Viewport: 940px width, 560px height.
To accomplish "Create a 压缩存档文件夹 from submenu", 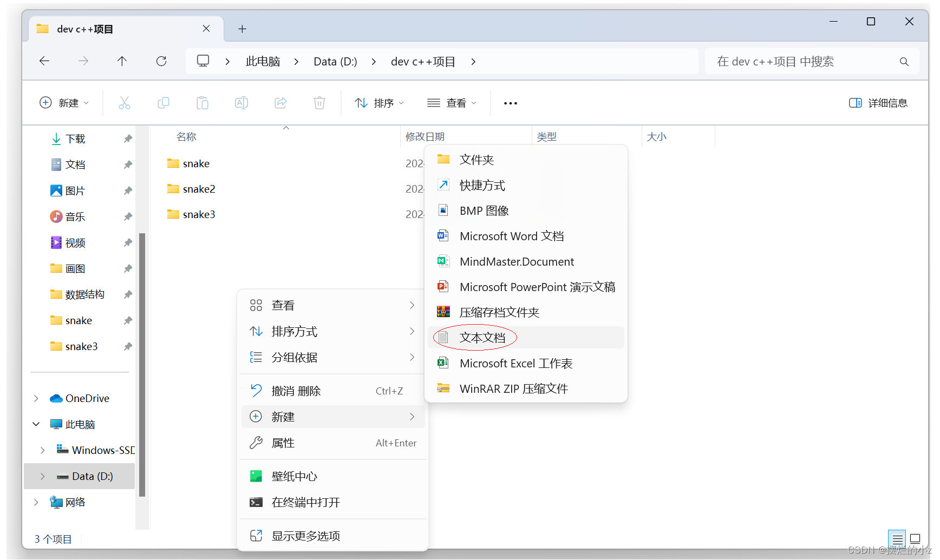I will [526, 312].
